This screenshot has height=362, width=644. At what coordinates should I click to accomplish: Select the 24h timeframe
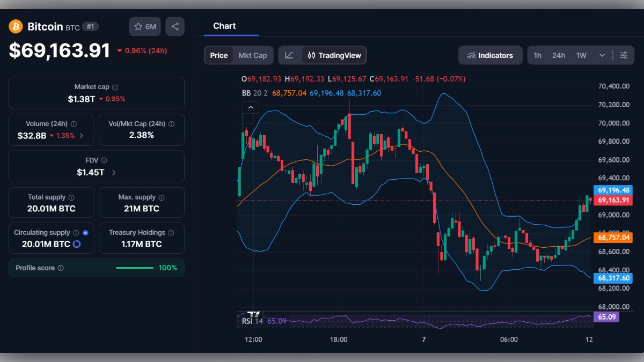pos(558,55)
